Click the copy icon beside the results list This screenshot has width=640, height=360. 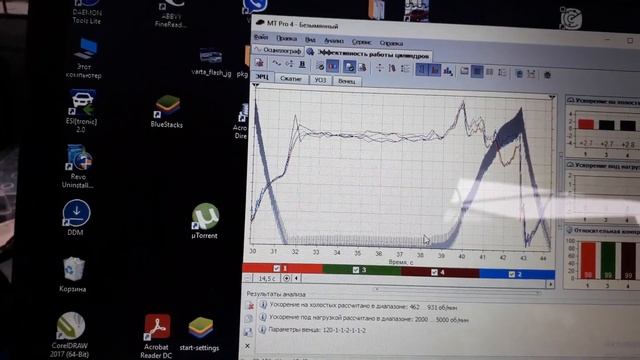point(249,319)
